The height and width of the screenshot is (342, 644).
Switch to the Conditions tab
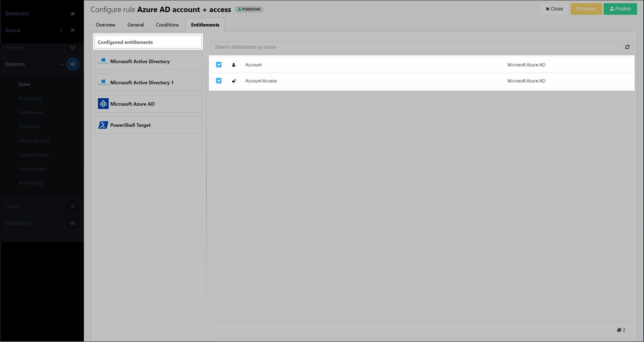(167, 25)
